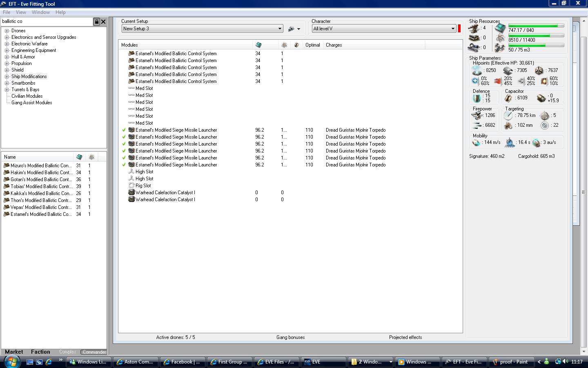588x368 pixels.
Task: Expand the Drones category
Action: tap(7, 31)
